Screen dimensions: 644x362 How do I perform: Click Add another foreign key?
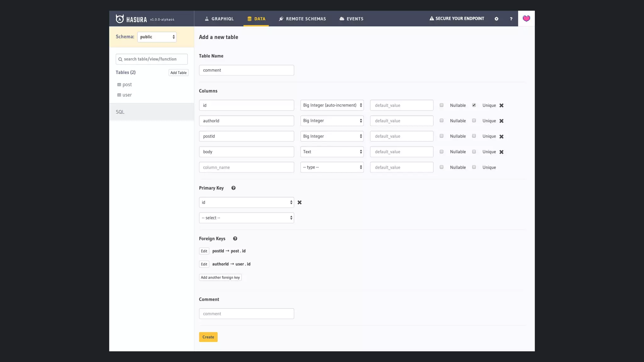[x=220, y=277]
